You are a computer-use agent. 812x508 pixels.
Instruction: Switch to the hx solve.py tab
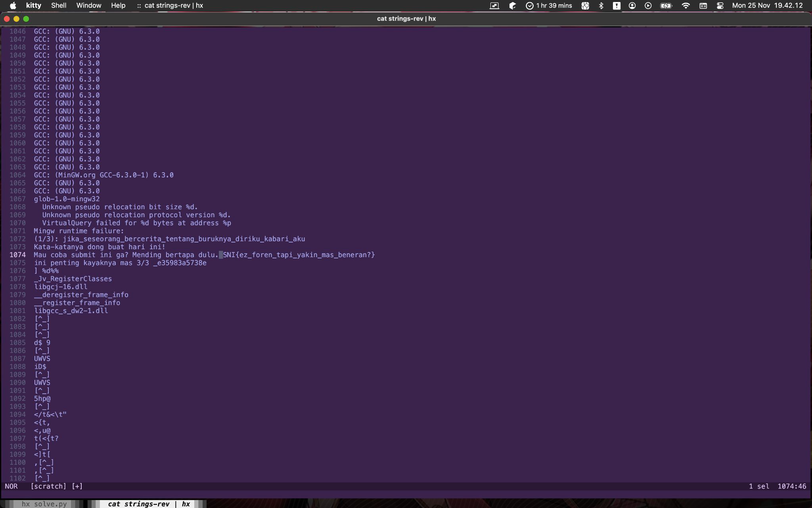click(x=44, y=504)
